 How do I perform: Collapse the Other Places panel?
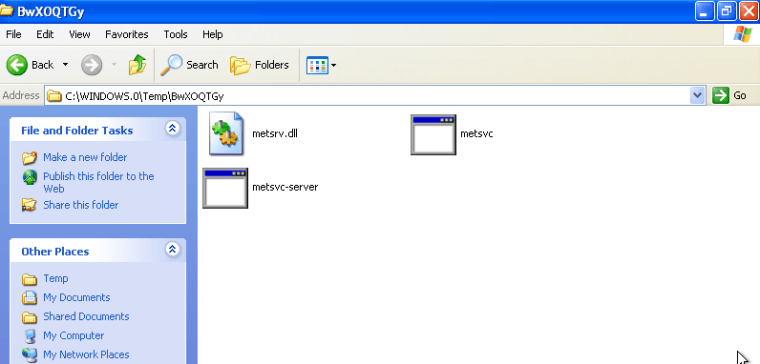pos(172,249)
